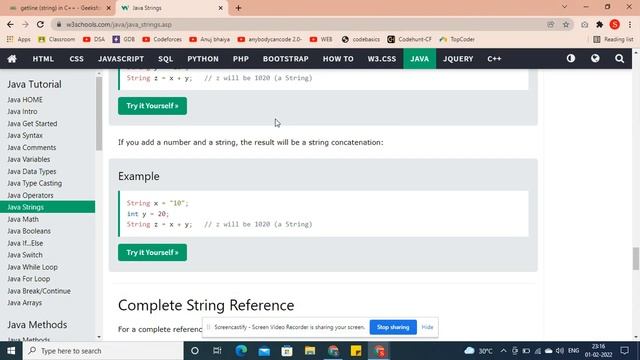640x360 pixels.
Task: Open the JQUERY menu item
Action: [458, 59]
